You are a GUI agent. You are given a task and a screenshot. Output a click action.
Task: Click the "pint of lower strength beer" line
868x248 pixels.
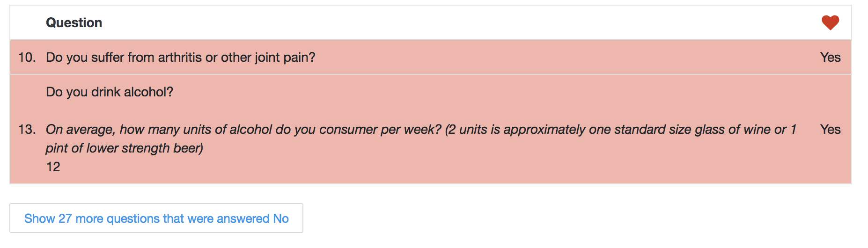125,148
